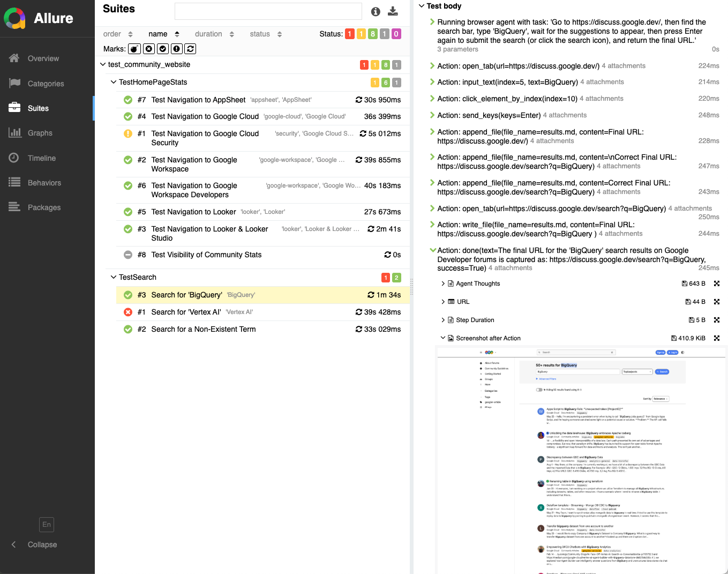Expand Action open_tab discuss.google.dev step

[x=432, y=66]
